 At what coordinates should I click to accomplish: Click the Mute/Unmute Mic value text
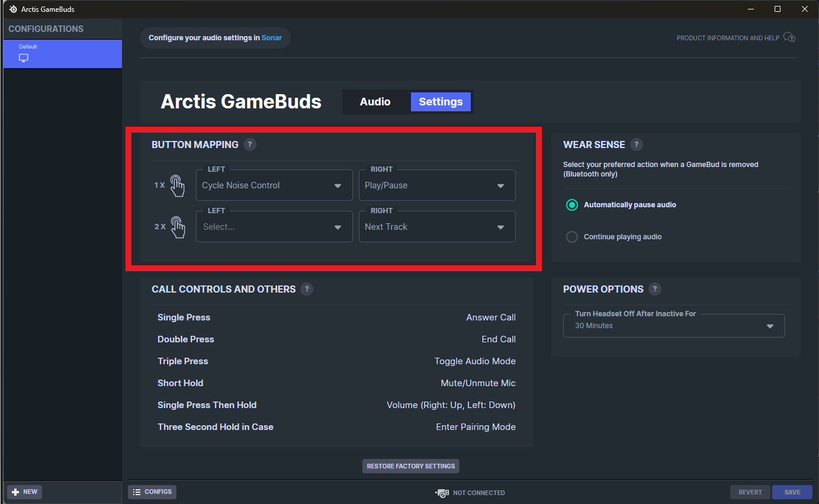click(x=478, y=383)
